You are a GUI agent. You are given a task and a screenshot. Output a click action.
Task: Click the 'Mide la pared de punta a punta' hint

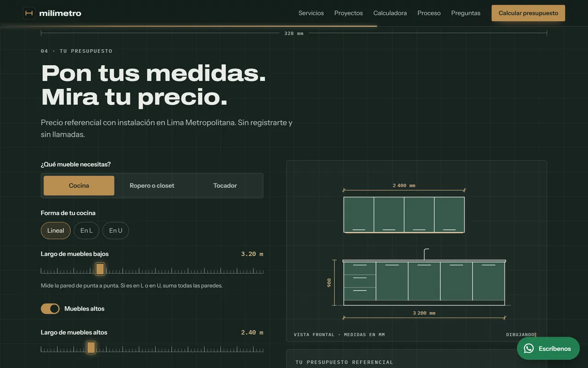pyautogui.click(x=132, y=286)
